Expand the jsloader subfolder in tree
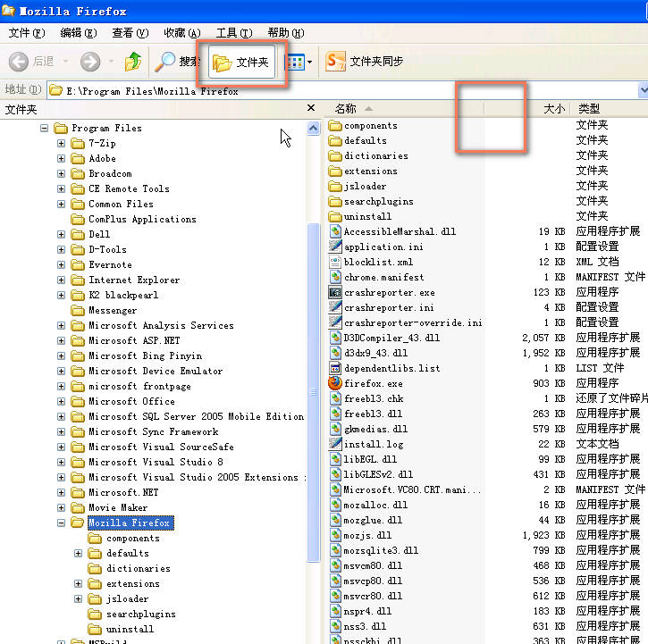This screenshot has width=648, height=644. tap(78, 599)
